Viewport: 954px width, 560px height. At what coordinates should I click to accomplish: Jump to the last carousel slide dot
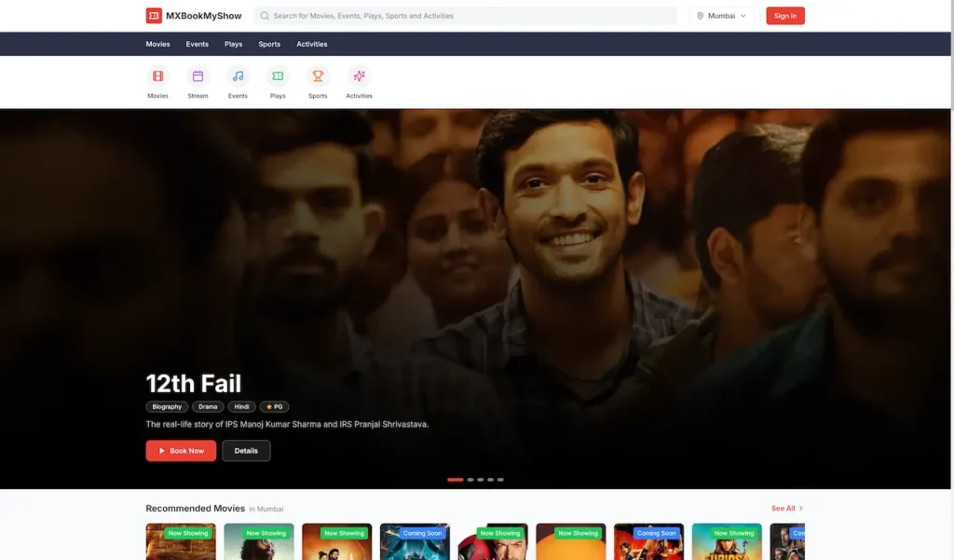(500, 480)
